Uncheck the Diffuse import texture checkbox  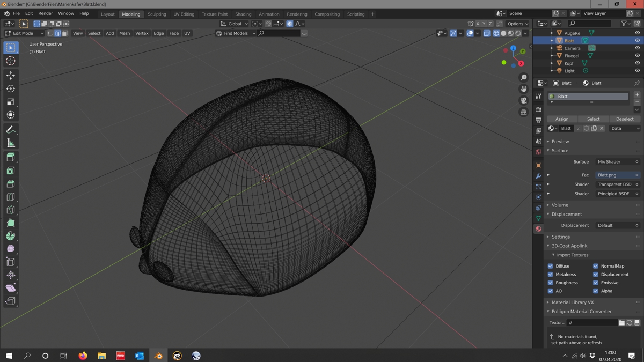coord(551,266)
